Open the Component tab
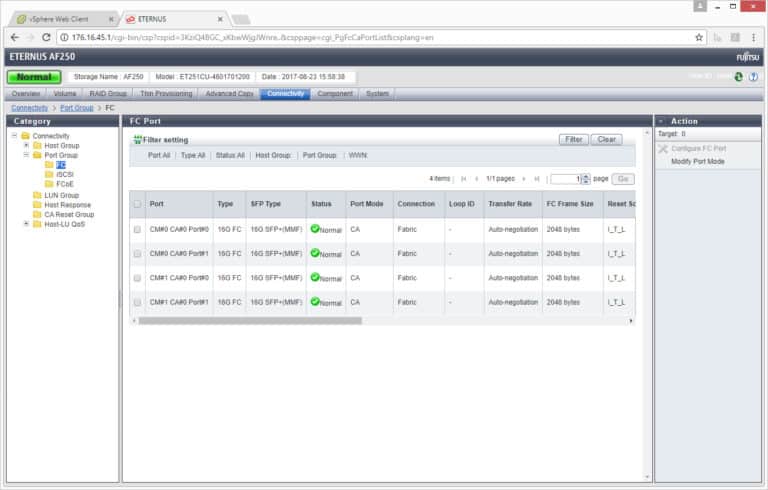Viewport: 768px width, 490px height. 335,94
